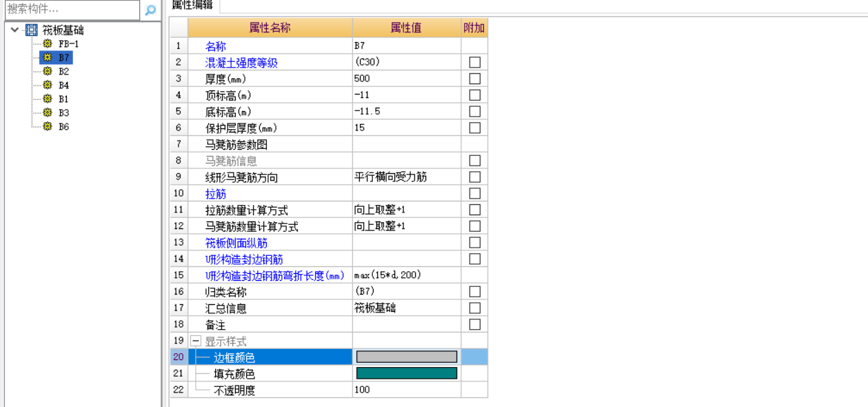Edit the 厚度 value 500

407,79
